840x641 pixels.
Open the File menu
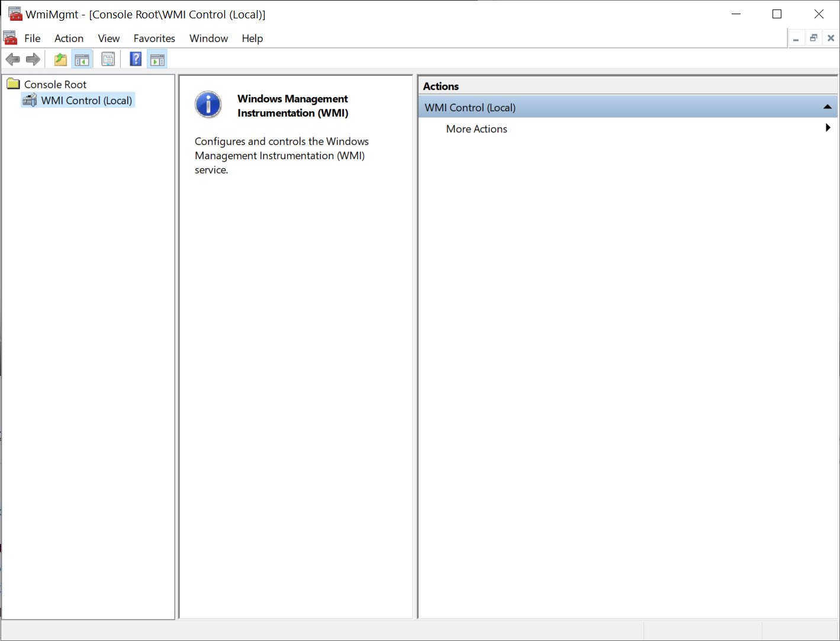(x=33, y=38)
